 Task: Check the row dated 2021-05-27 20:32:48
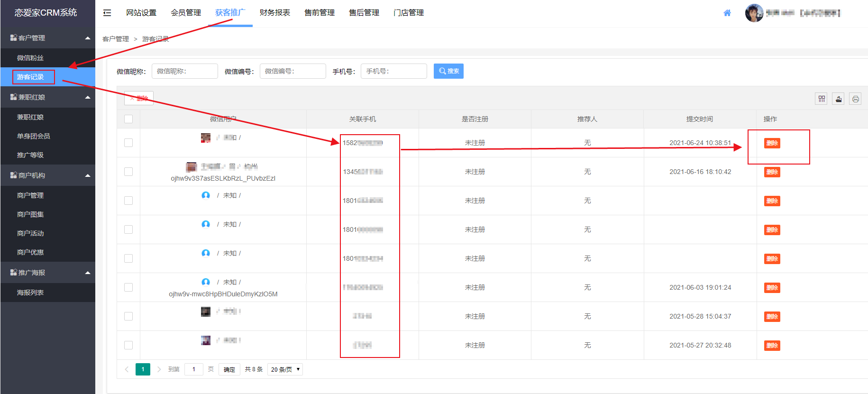coord(128,345)
